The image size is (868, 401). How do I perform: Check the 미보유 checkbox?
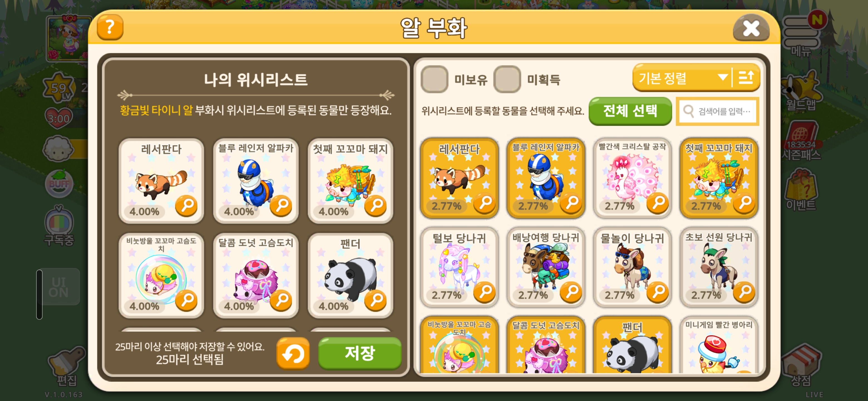tap(434, 80)
